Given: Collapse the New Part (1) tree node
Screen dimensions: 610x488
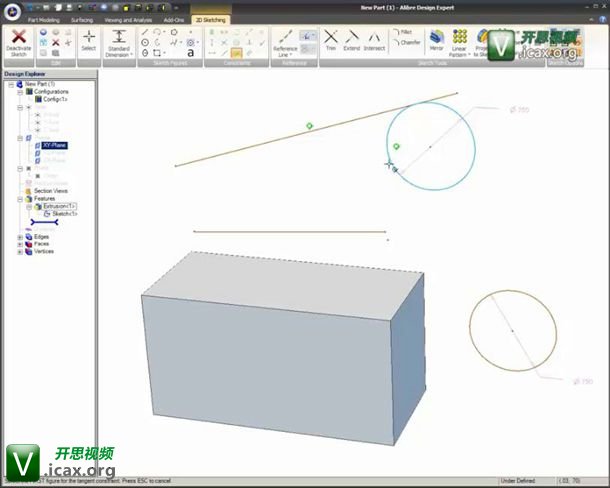Looking at the screenshot, I should pos(11,84).
